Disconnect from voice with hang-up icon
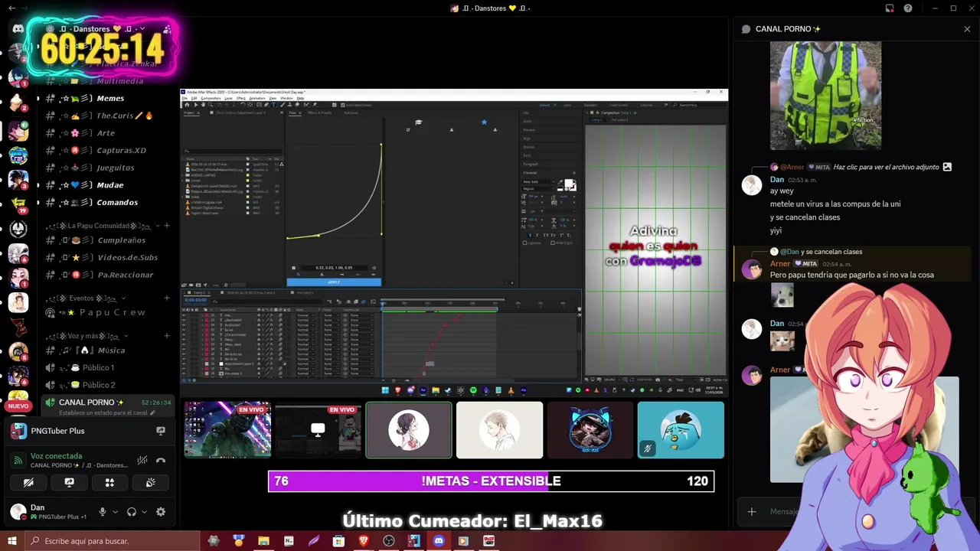Screen dimensions: 980x551 161,461
